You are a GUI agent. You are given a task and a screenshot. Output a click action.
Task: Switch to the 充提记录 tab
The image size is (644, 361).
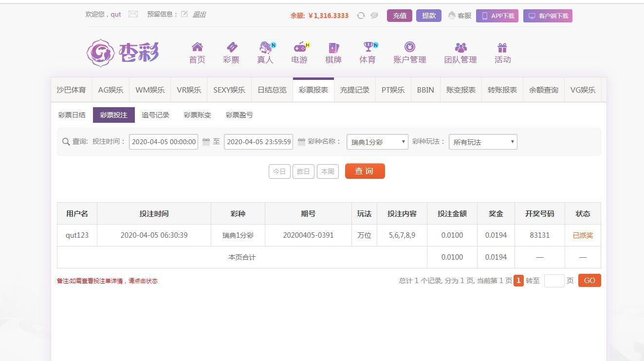354,90
